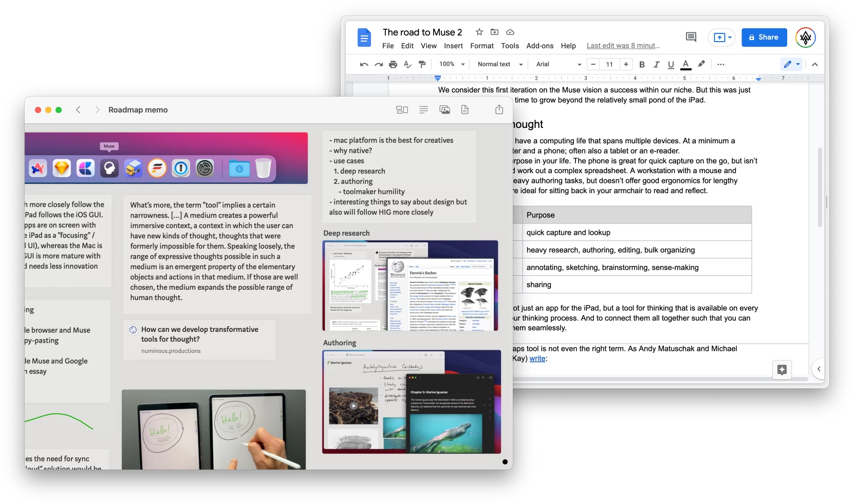Select the paint format roller icon
The image size is (854, 504).
[x=422, y=64]
